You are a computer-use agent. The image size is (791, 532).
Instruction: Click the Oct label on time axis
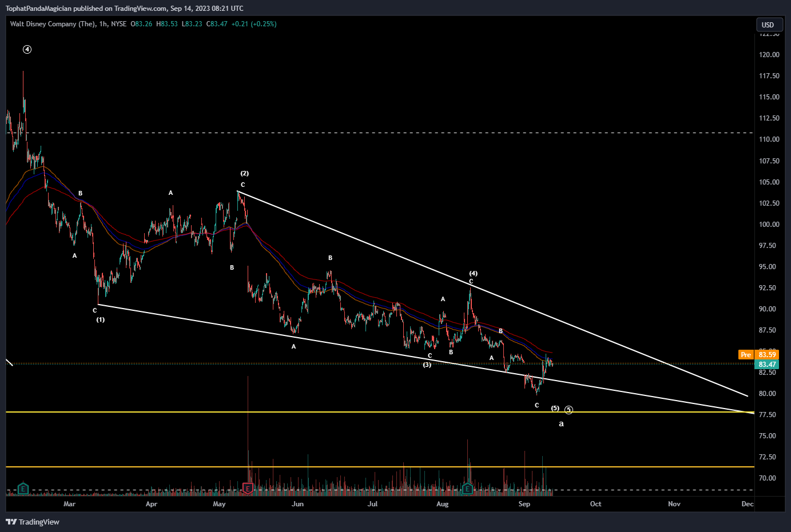click(596, 504)
